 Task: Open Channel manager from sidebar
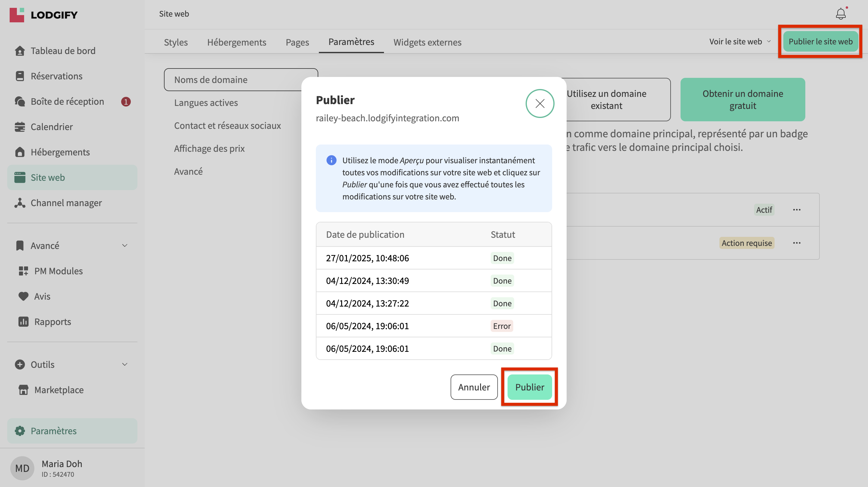[66, 203]
